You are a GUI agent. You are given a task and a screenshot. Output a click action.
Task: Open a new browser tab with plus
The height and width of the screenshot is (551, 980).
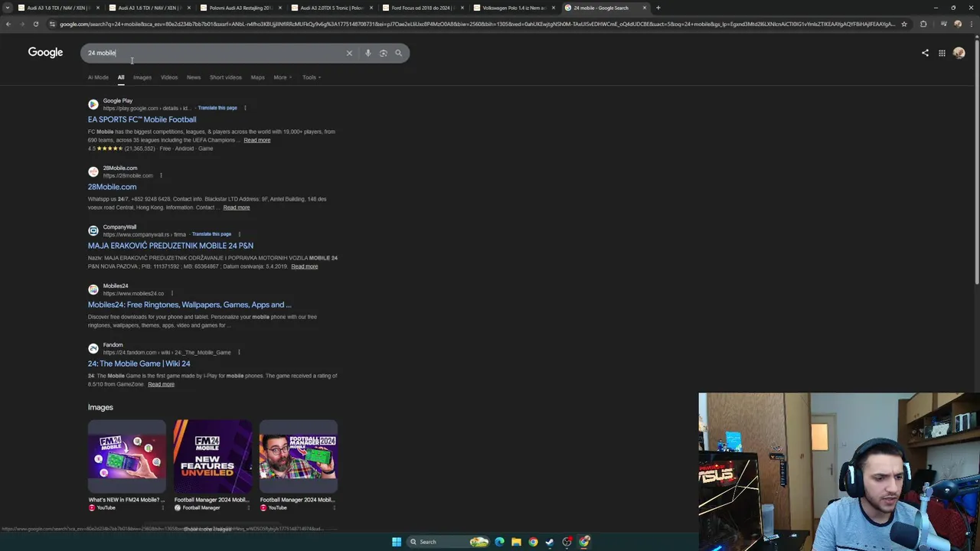[658, 8]
